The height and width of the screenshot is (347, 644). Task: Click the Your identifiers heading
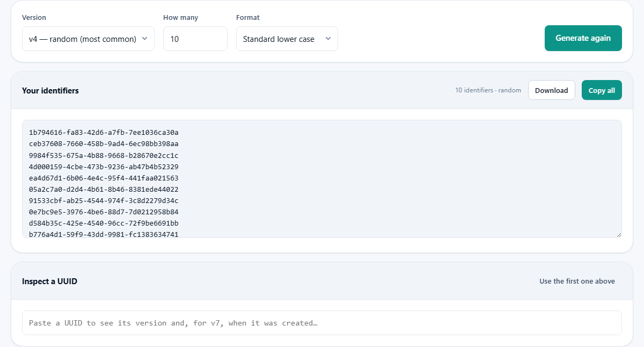50,91
